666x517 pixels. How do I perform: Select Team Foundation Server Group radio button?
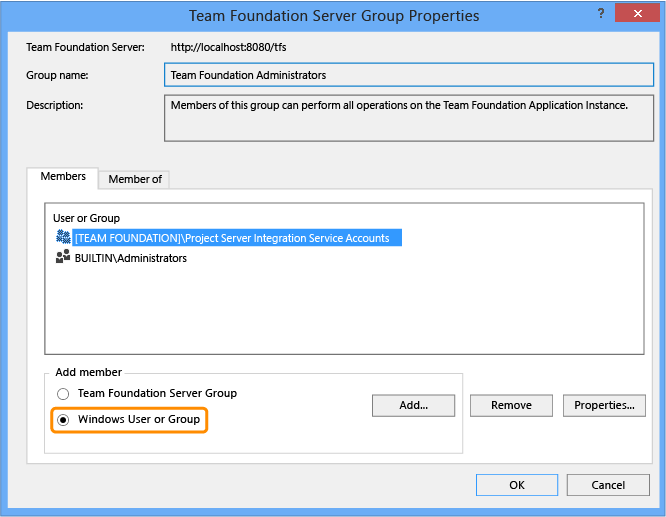pyautogui.click(x=64, y=394)
